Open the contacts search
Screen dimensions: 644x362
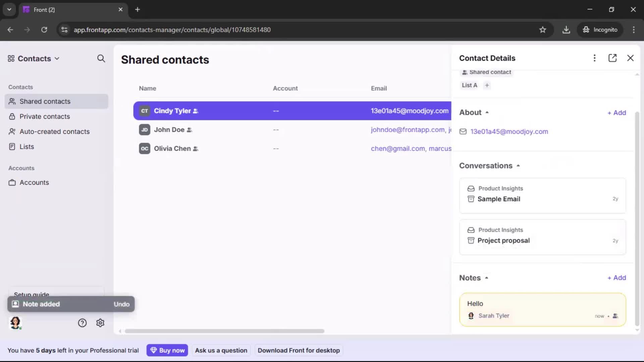(x=101, y=58)
